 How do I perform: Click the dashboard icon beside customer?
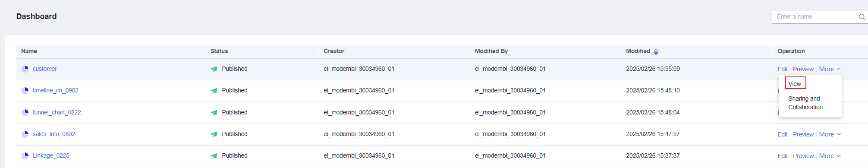point(25,69)
